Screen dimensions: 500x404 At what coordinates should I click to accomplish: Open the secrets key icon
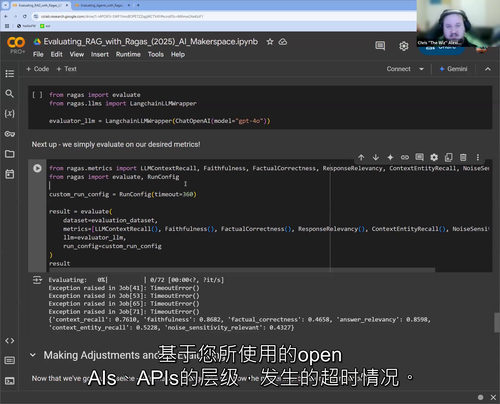(x=10, y=134)
